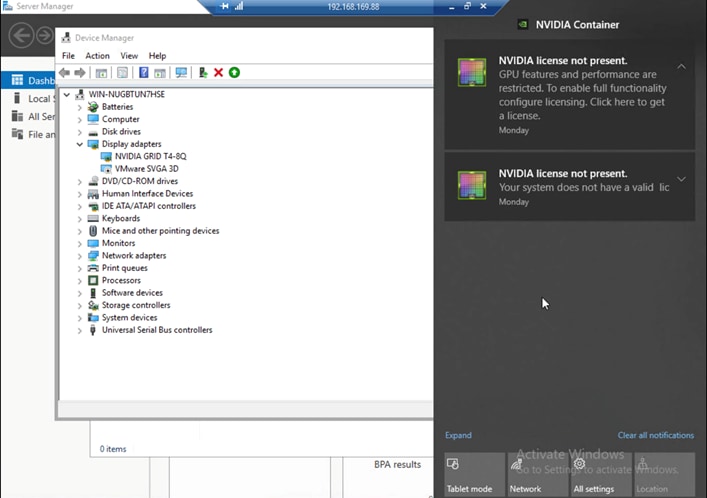Click green arrow Enable device icon
The width and height of the screenshot is (707, 498).
[x=234, y=73]
